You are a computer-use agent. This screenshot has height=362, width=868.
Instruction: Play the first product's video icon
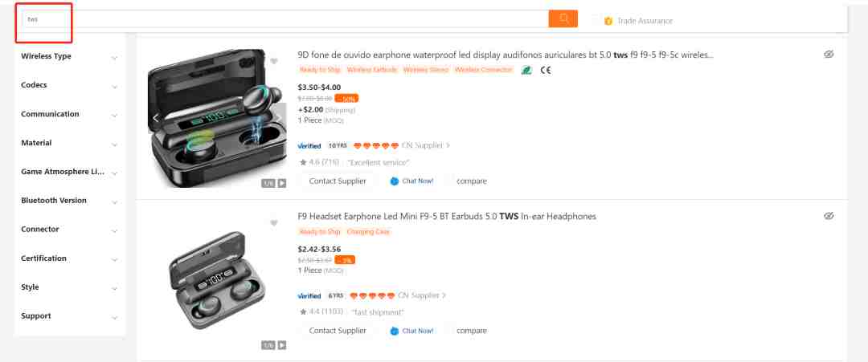pos(282,184)
